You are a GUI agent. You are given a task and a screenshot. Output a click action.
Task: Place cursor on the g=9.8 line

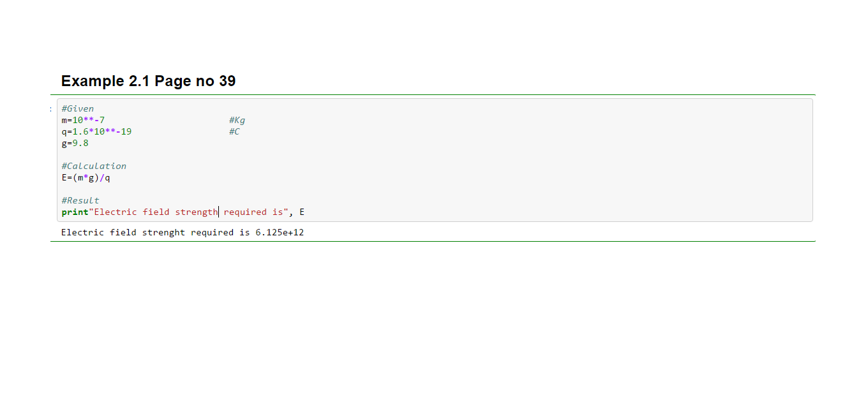75,144
